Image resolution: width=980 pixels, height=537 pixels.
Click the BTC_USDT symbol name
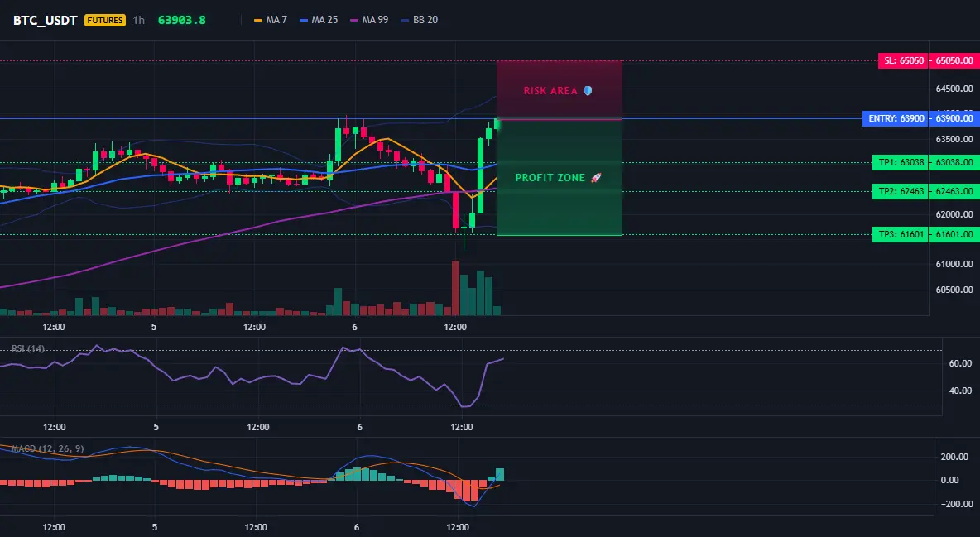(x=45, y=20)
